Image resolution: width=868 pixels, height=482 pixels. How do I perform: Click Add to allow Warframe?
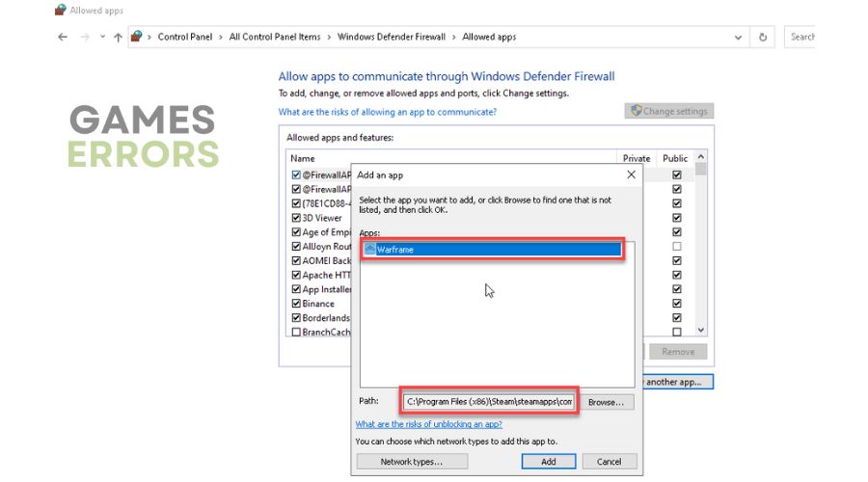point(549,462)
